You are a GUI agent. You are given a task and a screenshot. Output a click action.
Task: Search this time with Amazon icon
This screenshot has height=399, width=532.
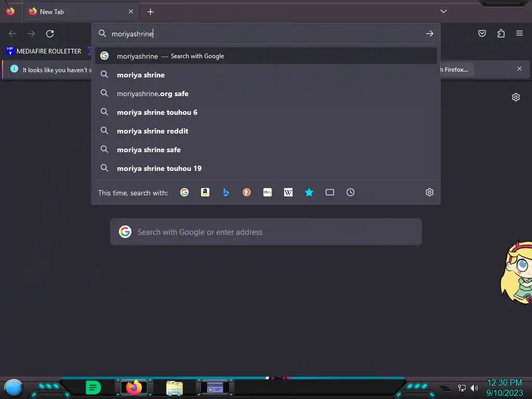[205, 192]
